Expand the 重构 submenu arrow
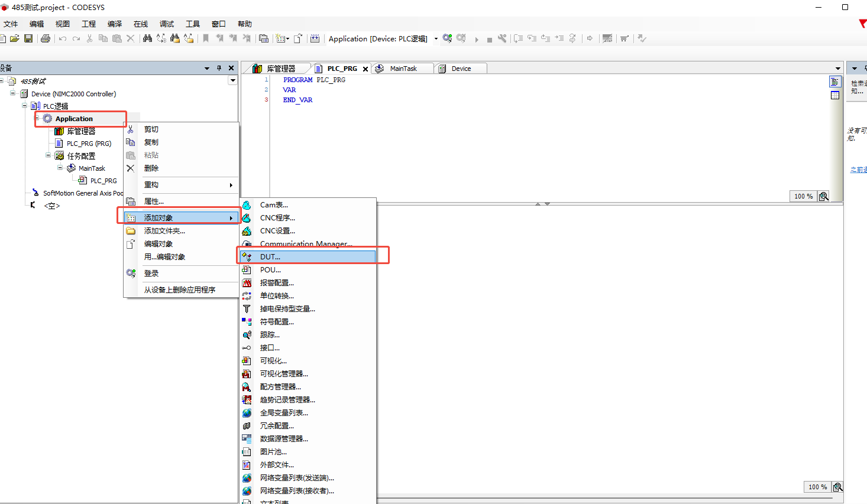This screenshot has height=504, width=867. [231, 185]
